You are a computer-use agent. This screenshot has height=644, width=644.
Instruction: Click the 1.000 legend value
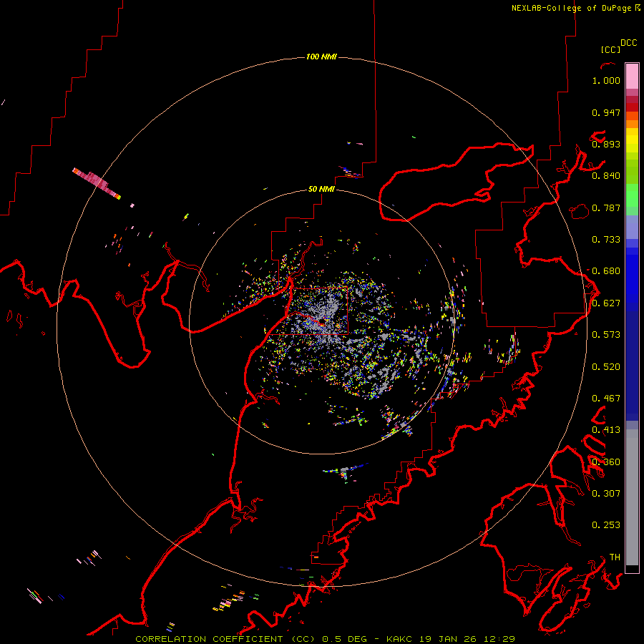606,80
